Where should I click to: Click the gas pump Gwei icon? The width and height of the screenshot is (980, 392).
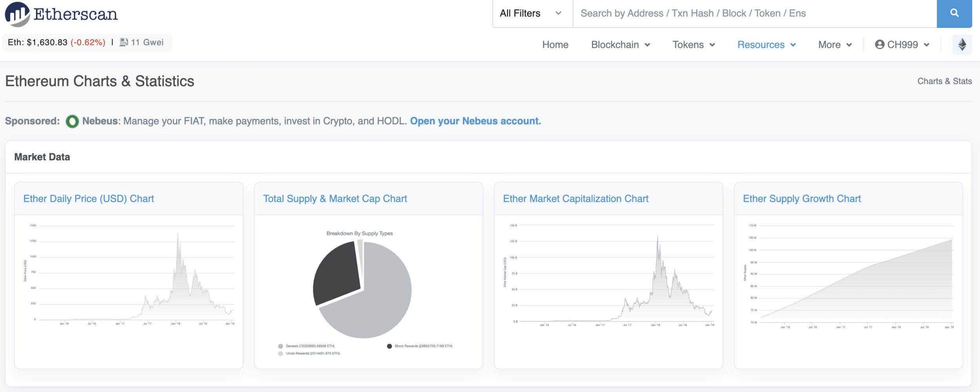point(124,42)
